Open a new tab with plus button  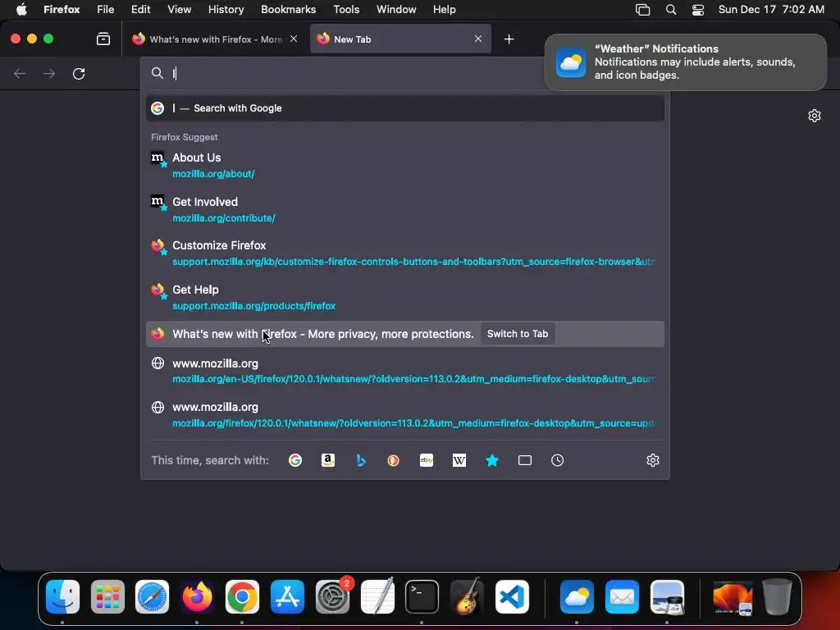(509, 39)
